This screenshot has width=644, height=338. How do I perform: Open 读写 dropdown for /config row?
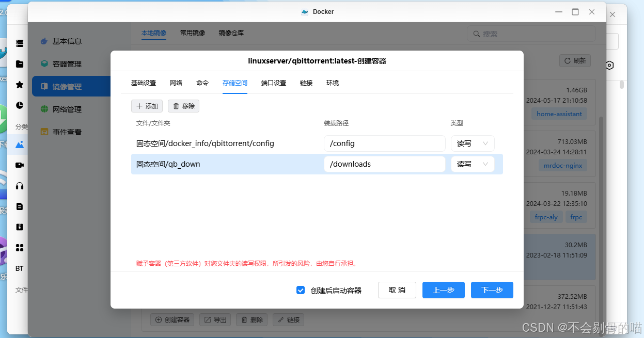(x=473, y=143)
